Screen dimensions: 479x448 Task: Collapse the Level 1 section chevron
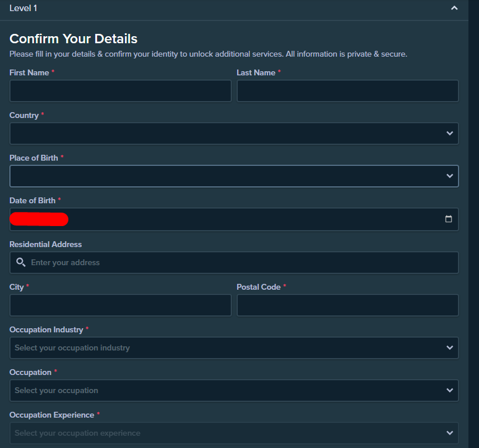tap(454, 8)
